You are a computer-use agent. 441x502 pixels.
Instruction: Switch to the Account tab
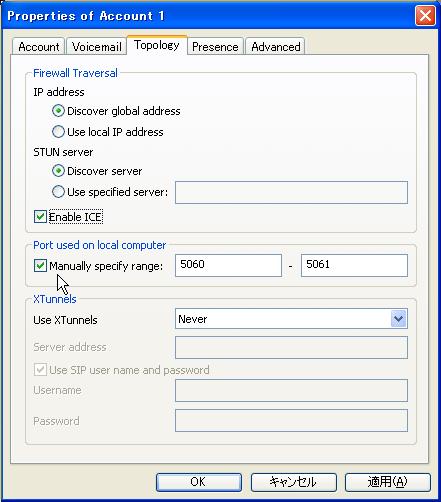(39, 47)
